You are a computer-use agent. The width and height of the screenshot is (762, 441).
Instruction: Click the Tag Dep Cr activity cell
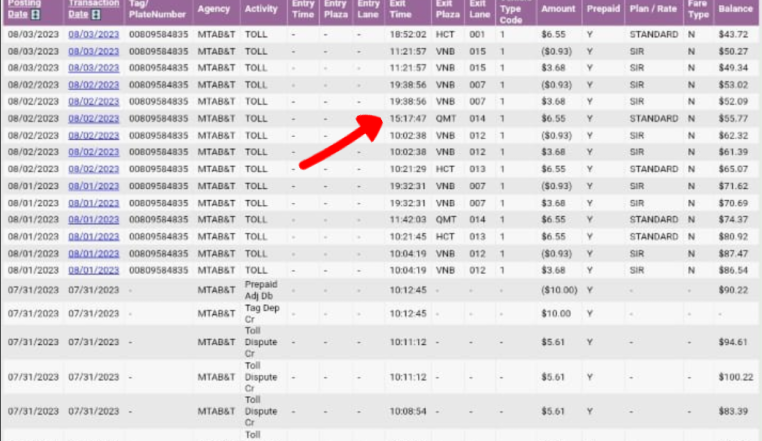(x=262, y=314)
